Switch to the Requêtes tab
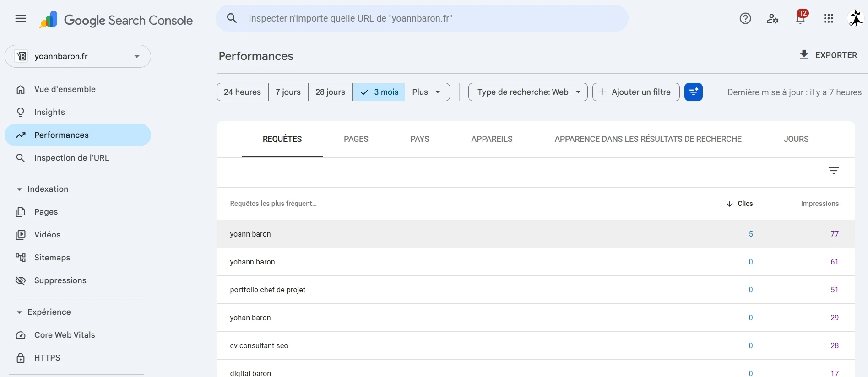The height and width of the screenshot is (377, 868). click(x=282, y=139)
